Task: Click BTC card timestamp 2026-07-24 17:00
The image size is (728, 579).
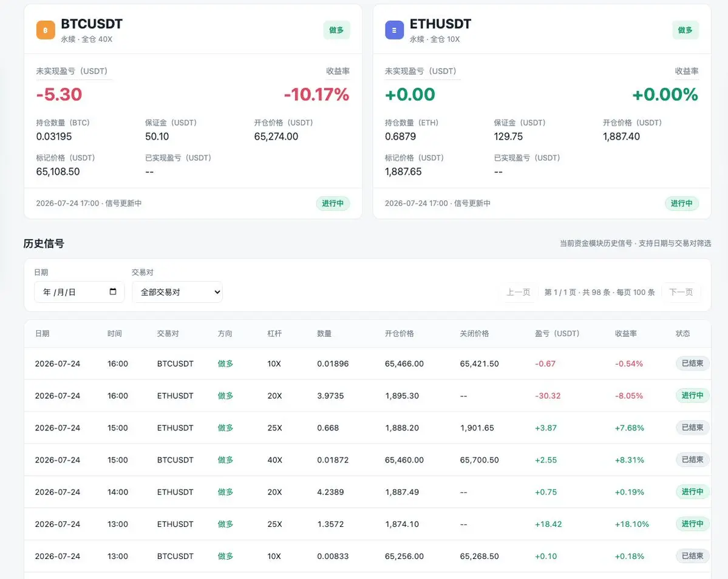Action: click(x=67, y=203)
